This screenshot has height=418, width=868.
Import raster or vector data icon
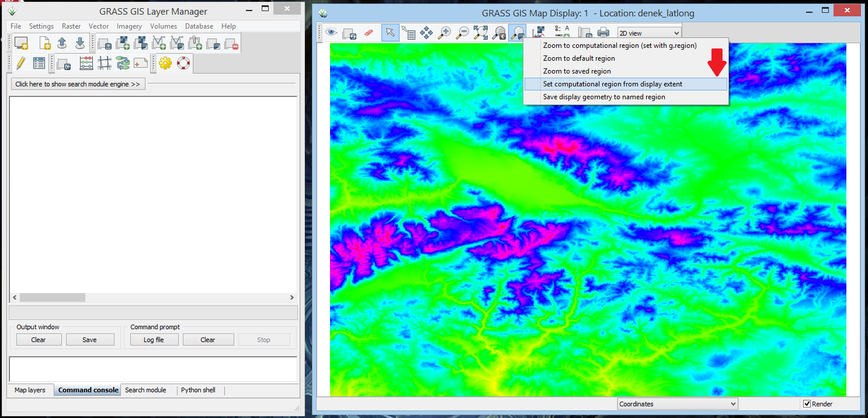click(64, 63)
